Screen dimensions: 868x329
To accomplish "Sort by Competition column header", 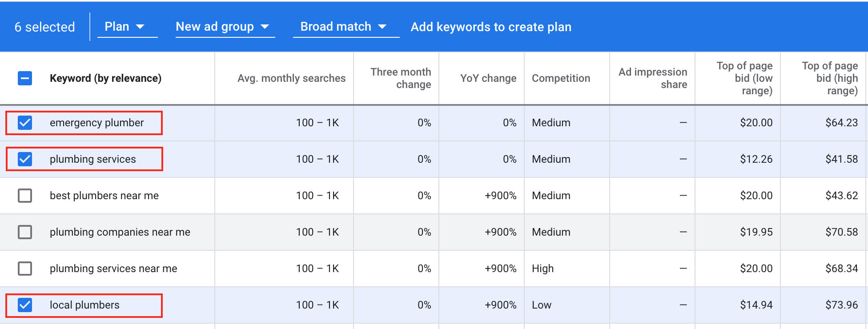I will tap(561, 78).
